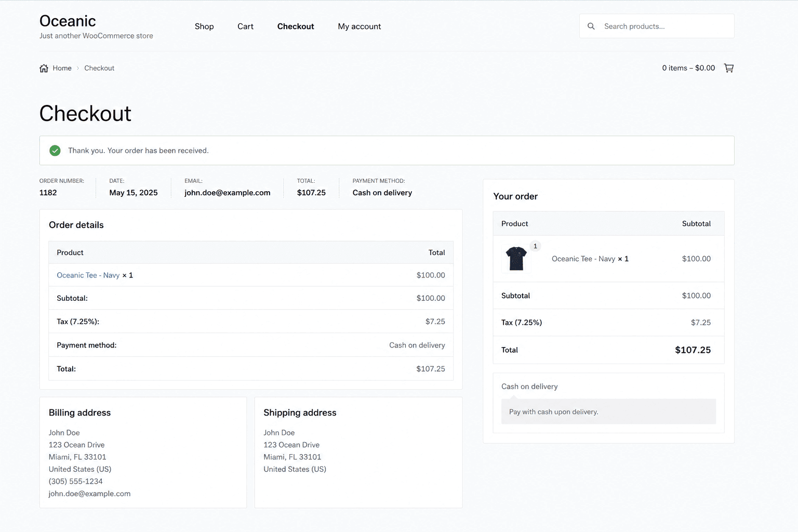Select billing phone (305) 555-1234
Viewport: 798px width, 532px height.
76,482
